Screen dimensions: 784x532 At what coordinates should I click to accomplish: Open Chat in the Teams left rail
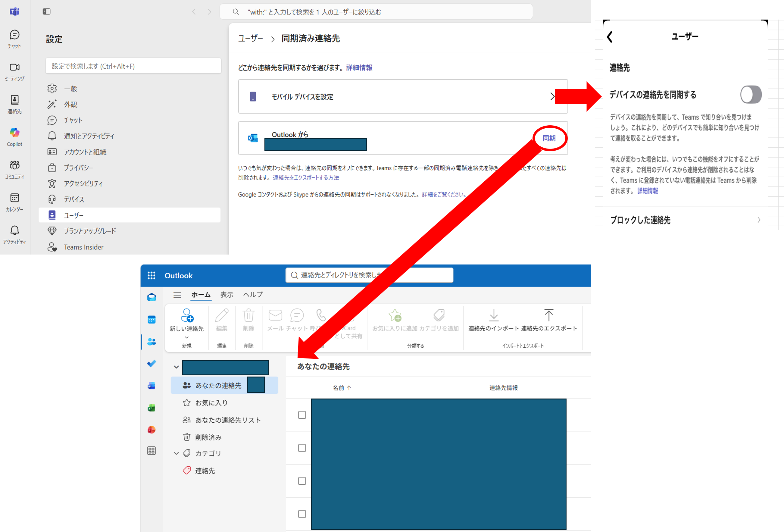click(14, 39)
